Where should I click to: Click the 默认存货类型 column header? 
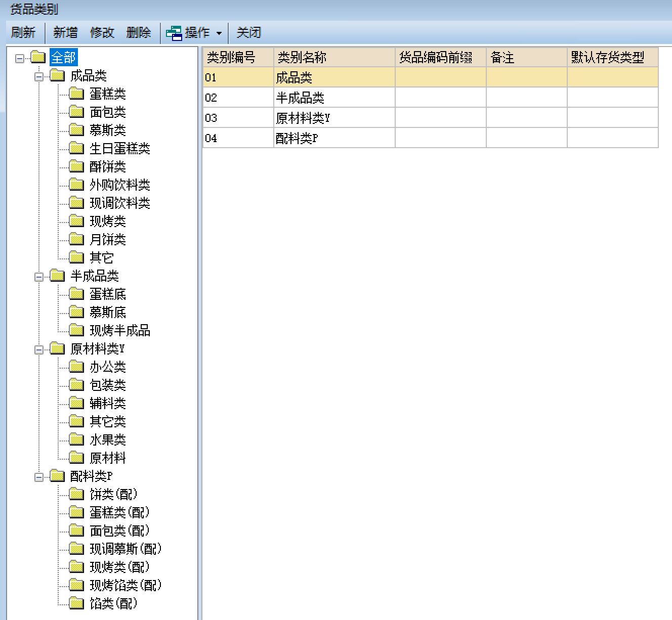click(x=613, y=57)
